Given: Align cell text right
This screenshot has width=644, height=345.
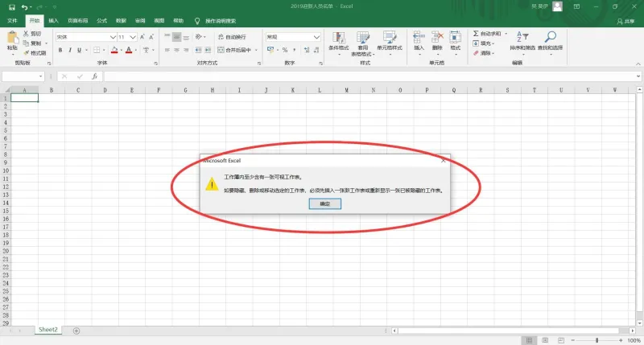Looking at the screenshot, I should [x=186, y=50].
